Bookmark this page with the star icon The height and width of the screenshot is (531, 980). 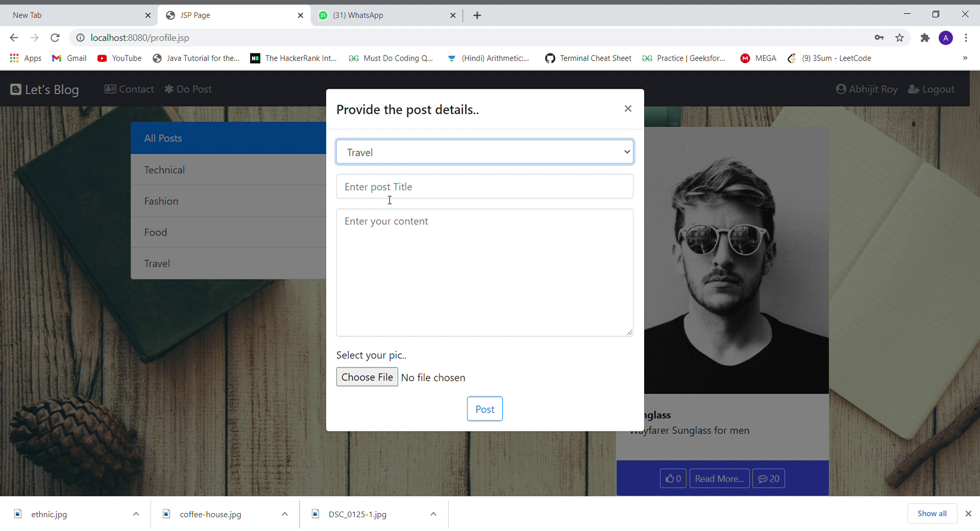click(x=900, y=38)
